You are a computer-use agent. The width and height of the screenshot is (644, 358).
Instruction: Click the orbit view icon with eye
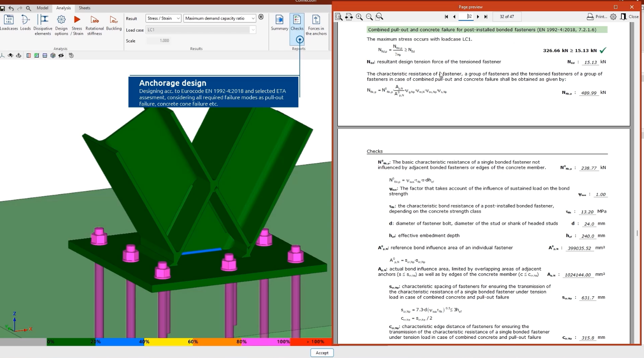click(10, 55)
